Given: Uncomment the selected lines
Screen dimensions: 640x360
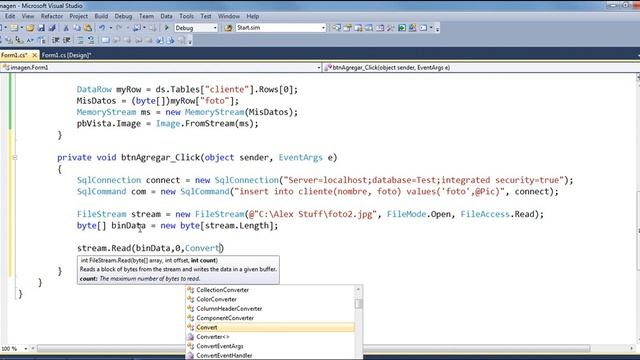Looking at the screenshot, I should pyautogui.click(x=91, y=40).
